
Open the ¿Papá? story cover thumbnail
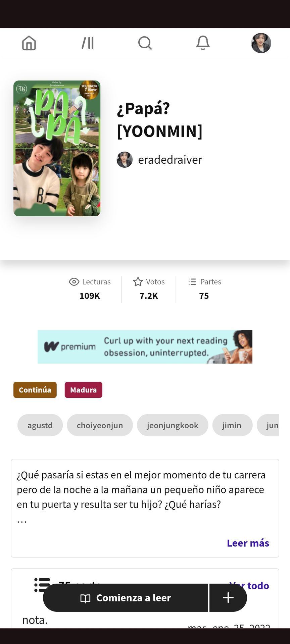tap(57, 148)
